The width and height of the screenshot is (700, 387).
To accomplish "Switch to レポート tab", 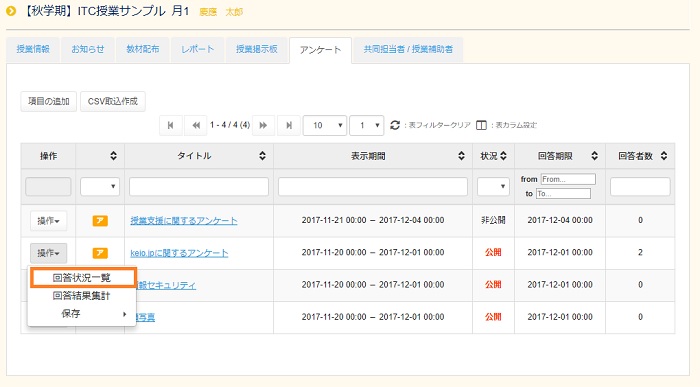I will coord(197,49).
